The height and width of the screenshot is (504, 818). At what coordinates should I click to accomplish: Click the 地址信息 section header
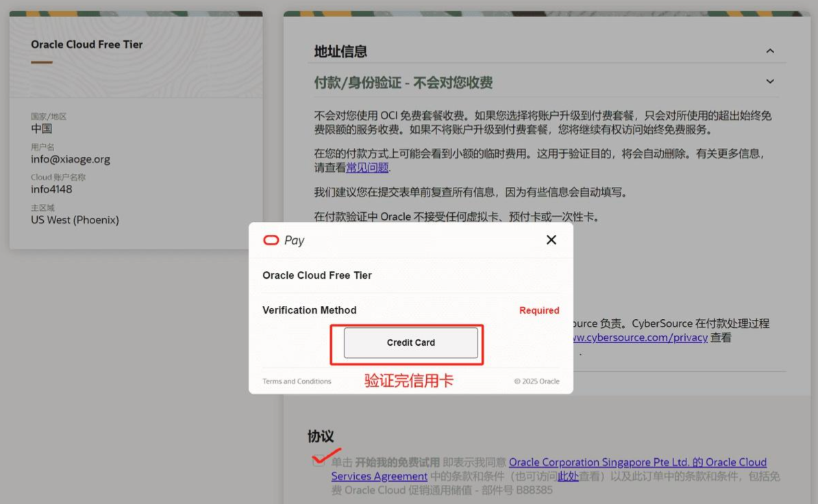(340, 51)
